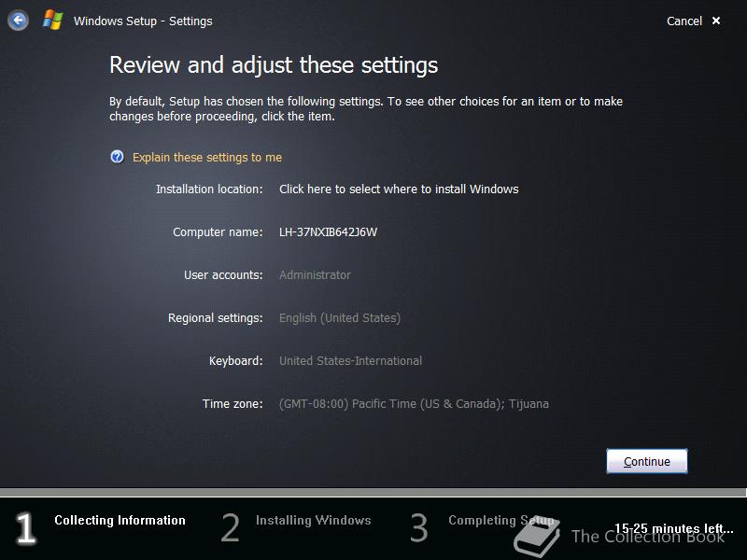This screenshot has width=747, height=560.
Task: Click the 15-25 minutes left text
Action: click(673, 528)
